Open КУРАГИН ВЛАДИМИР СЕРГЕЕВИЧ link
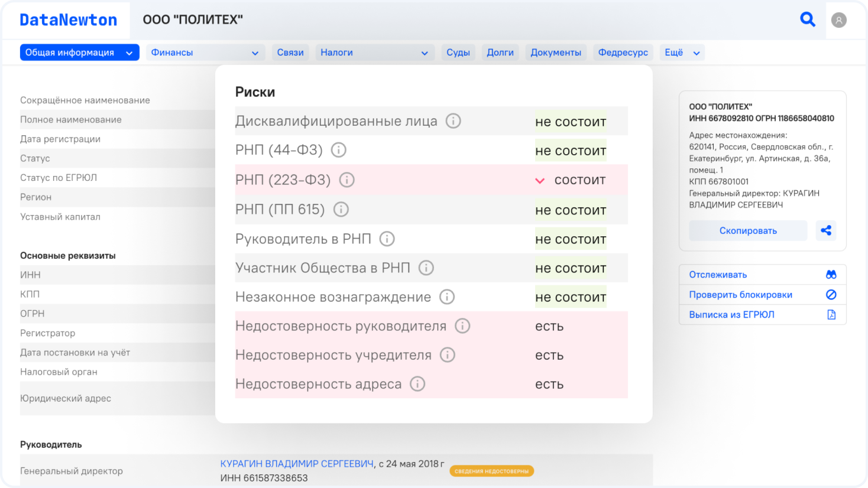The width and height of the screenshot is (868, 488). pos(297,464)
